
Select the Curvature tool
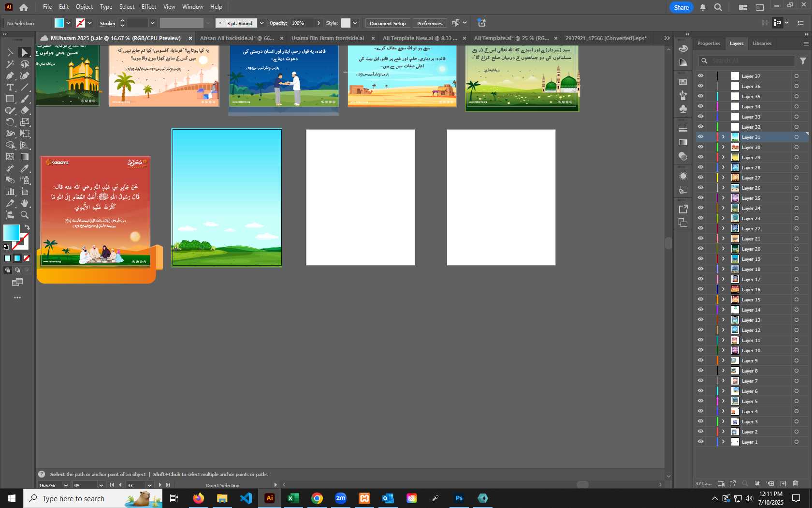tap(25, 75)
